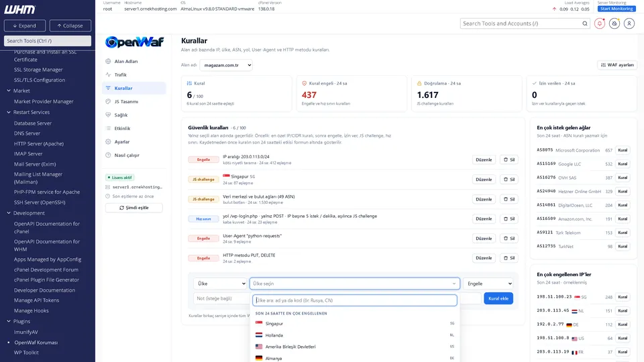Screen dimensions: 644x362
Task: Open the Engelle action dropdown
Action: click(488, 284)
